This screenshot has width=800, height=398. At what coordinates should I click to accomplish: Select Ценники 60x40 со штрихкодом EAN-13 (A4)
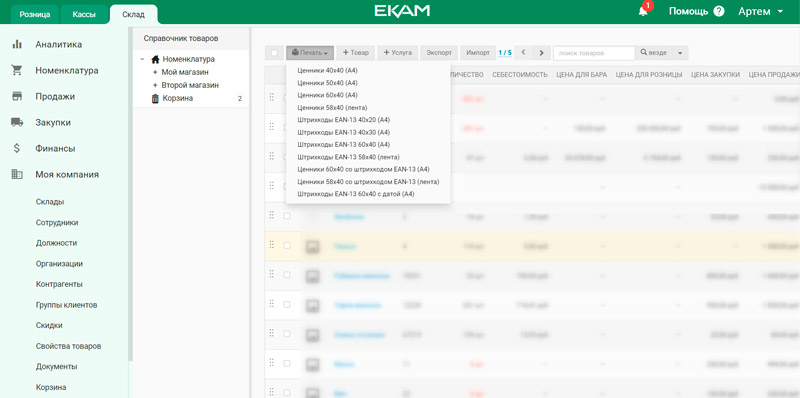(x=363, y=169)
